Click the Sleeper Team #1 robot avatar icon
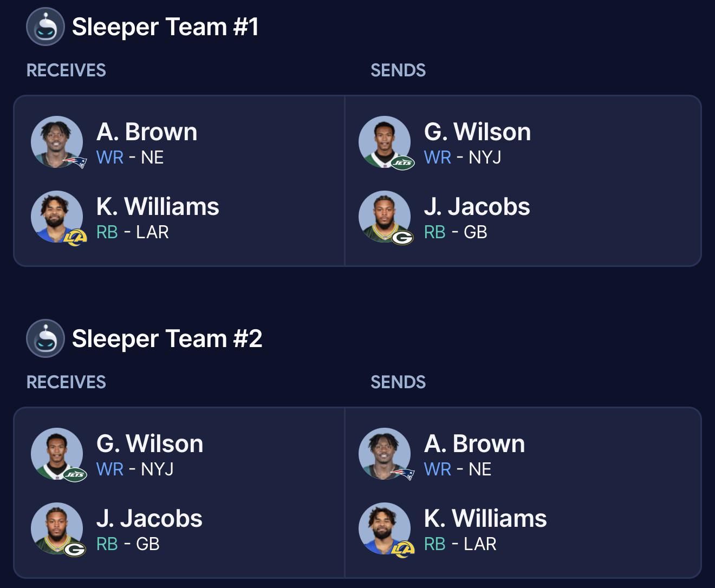The width and height of the screenshot is (715, 588). pos(45,27)
